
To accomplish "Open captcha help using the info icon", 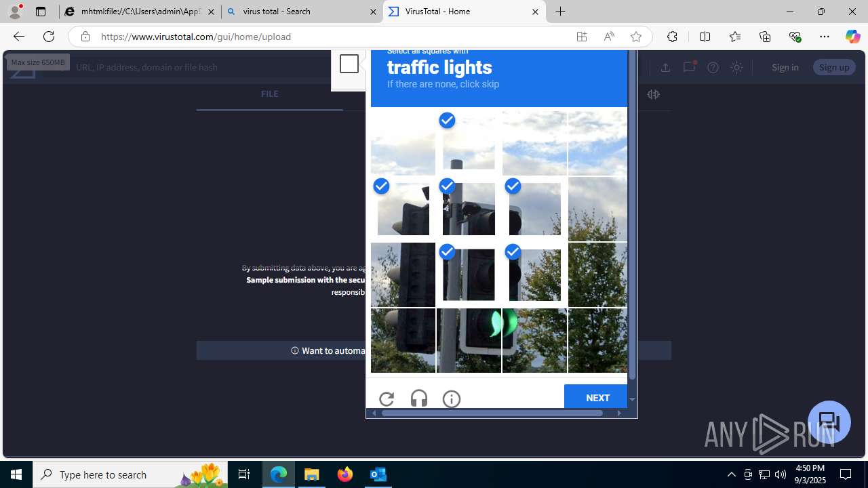I will click(452, 399).
